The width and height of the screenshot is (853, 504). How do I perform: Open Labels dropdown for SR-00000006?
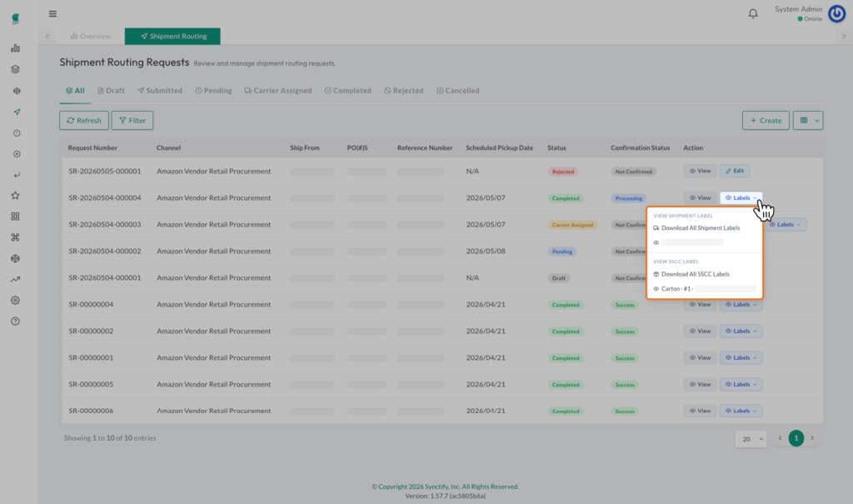741,411
